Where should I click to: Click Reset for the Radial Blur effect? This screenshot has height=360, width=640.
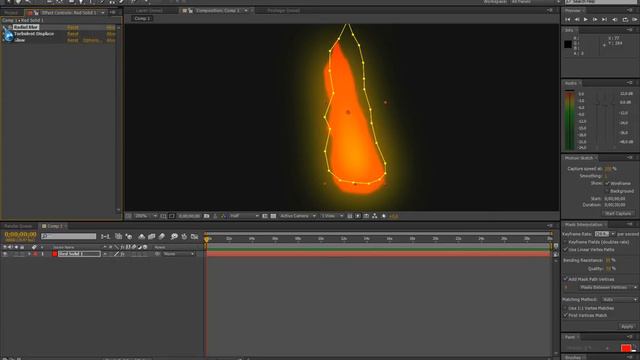73,27
